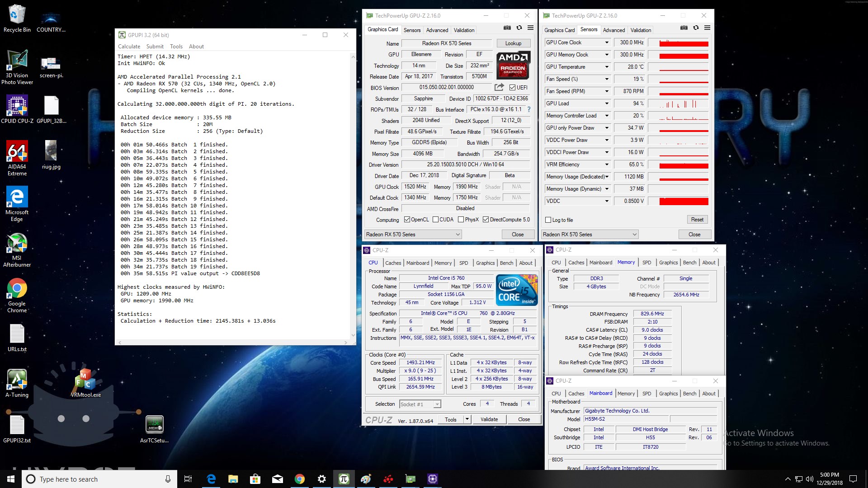Viewport: 868px width, 488px height.
Task: Open File Explorer from taskbar
Action: point(233,479)
